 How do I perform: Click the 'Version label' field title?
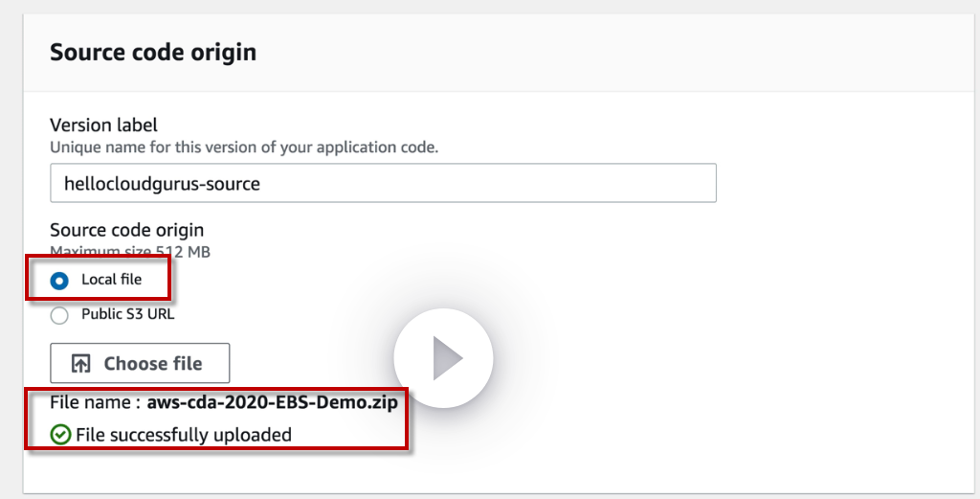[x=103, y=125]
